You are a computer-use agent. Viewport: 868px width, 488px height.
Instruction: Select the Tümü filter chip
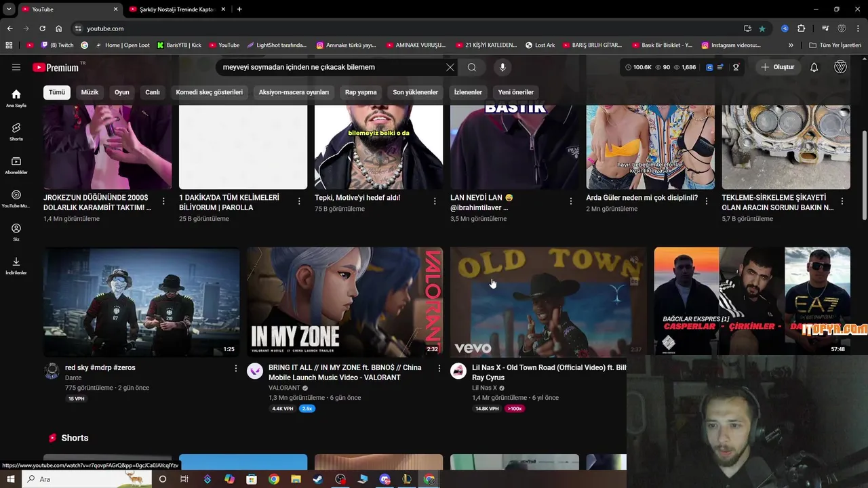click(57, 92)
